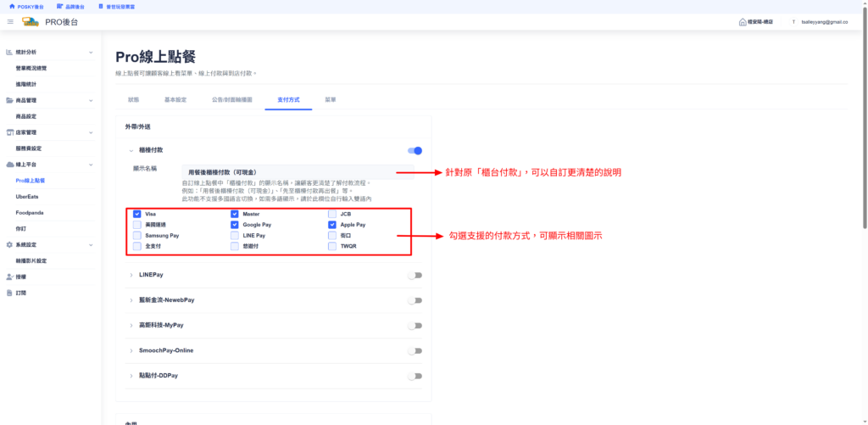Check the 全支付 checkbox
868x425 pixels.
click(136, 246)
